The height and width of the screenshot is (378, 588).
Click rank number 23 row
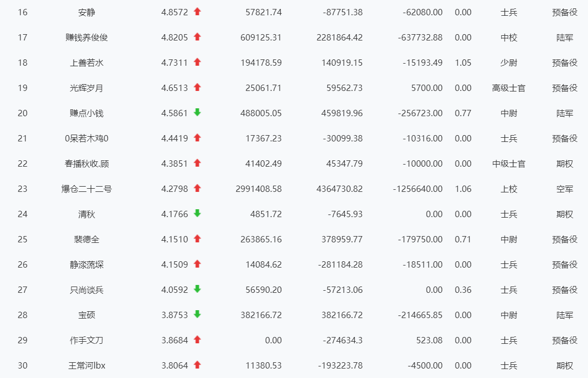pos(22,189)
